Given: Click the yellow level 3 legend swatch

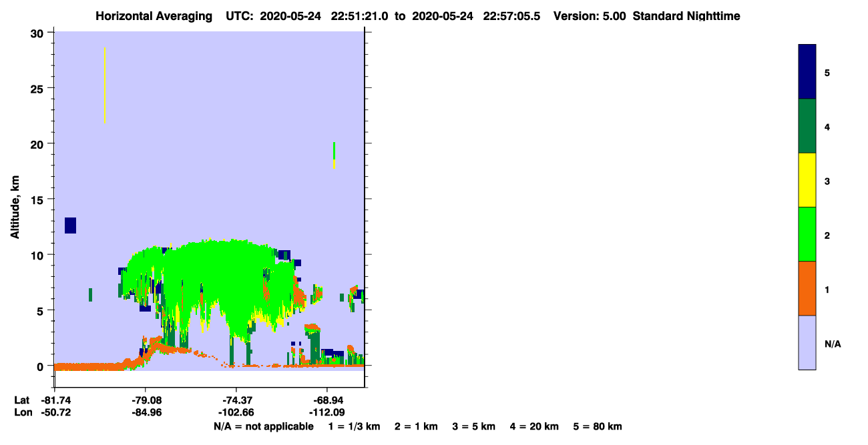Looking at the screenshot, I should [x=807, y=180].
